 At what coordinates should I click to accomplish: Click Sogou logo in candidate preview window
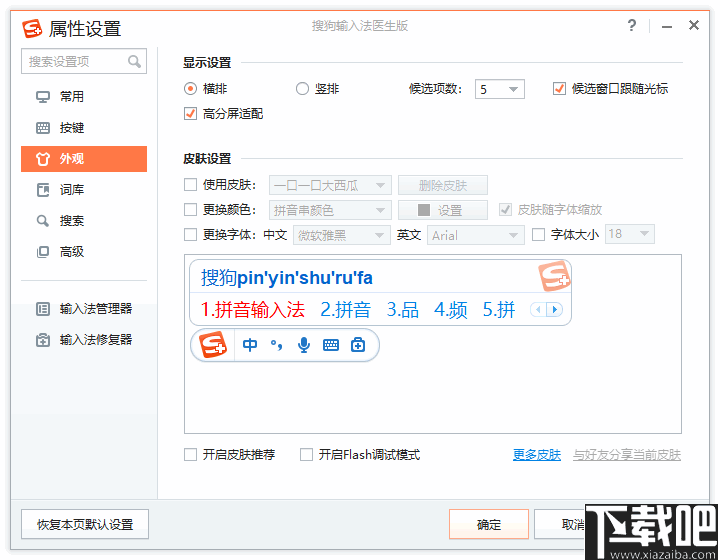point(554,276)
